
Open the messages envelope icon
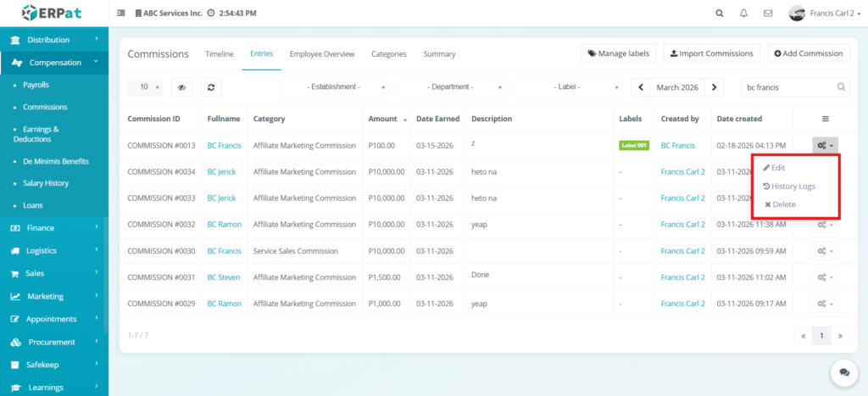[x=768, y=14]
